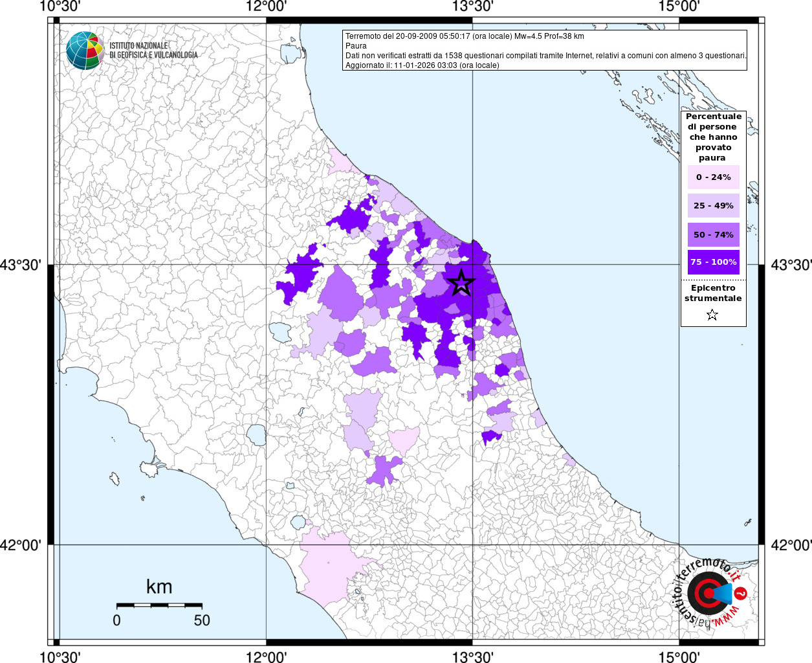Click the 'Paura' label in the info box

(x=356, y=46)
